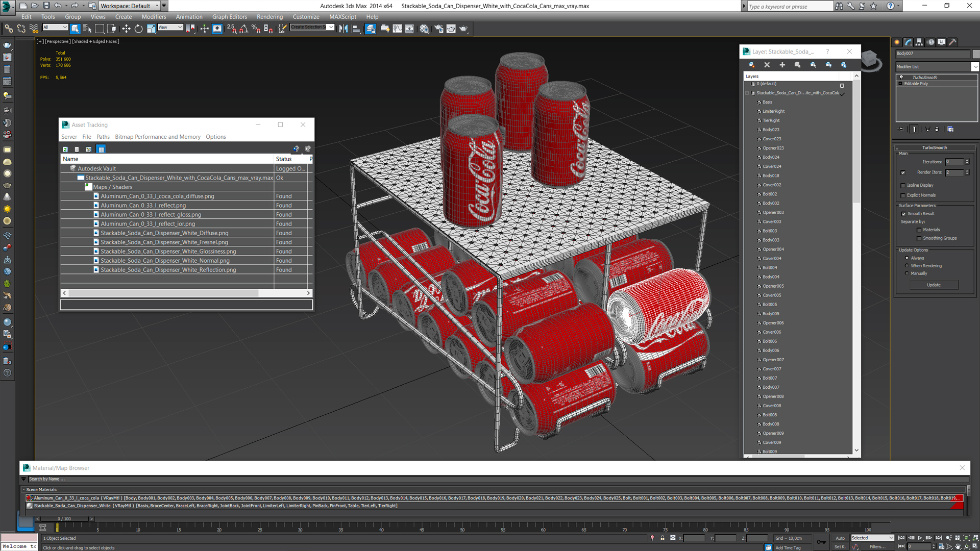Click Create New Layer icon in Layer window
Image resolution: width=980 pixels, height=551 pixels.
751,65
